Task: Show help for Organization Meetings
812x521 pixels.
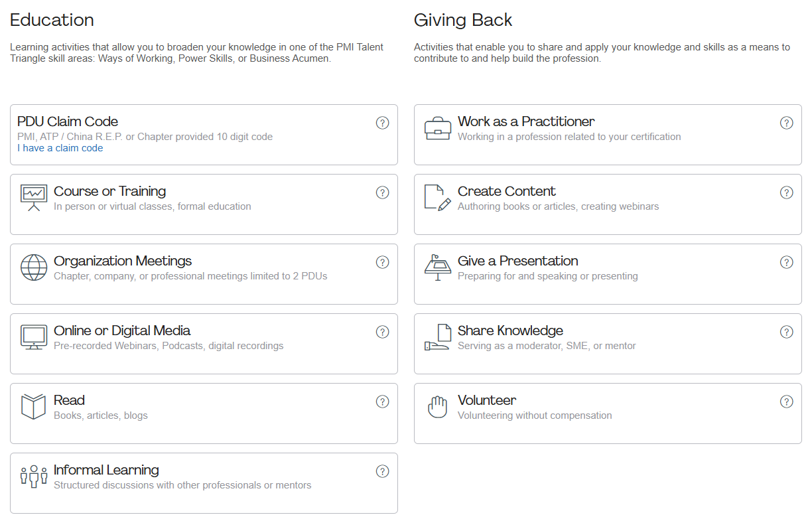Action: click(383, 262)
